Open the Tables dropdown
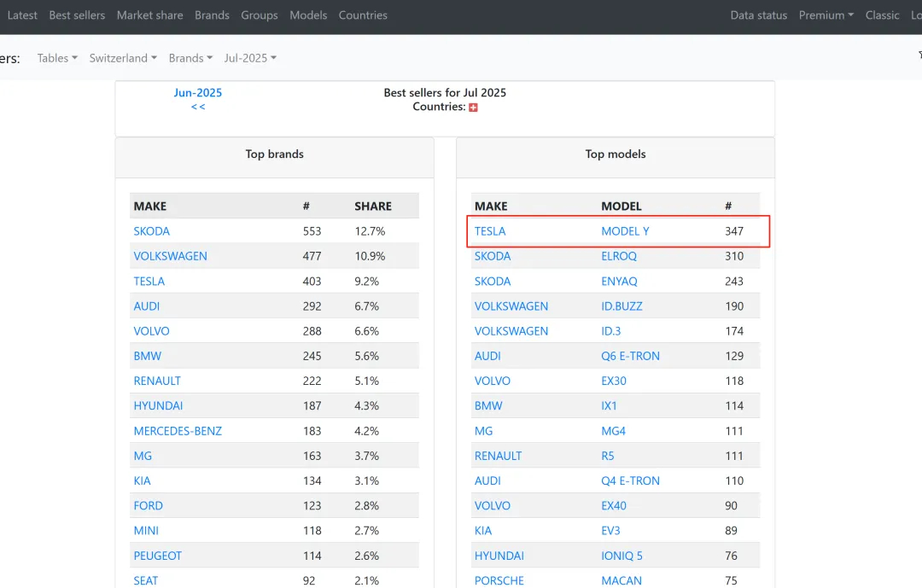The image size is (922, 588). click(57, 58)
